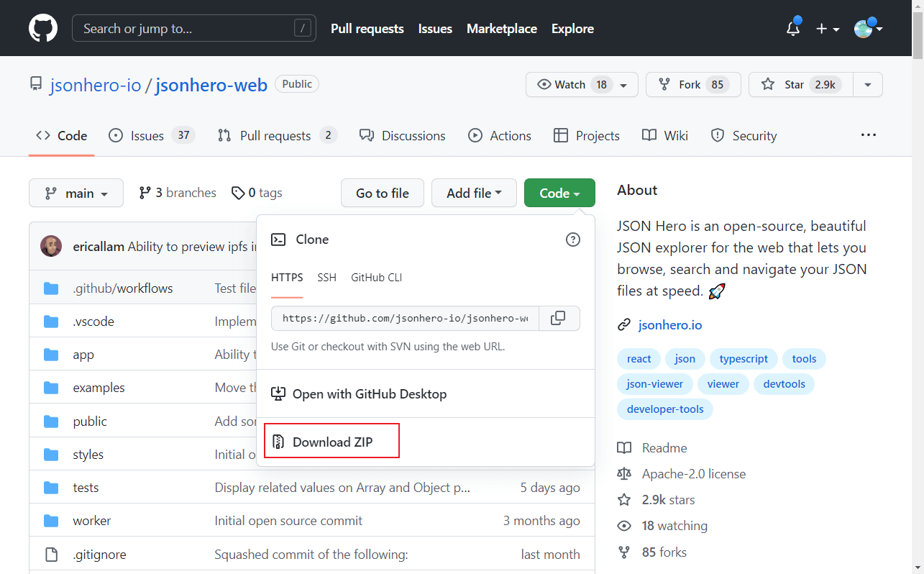Screen dimensions: 924x574
Task: Expand the Star lists dropdown arrow
Action: pos(868,85)
